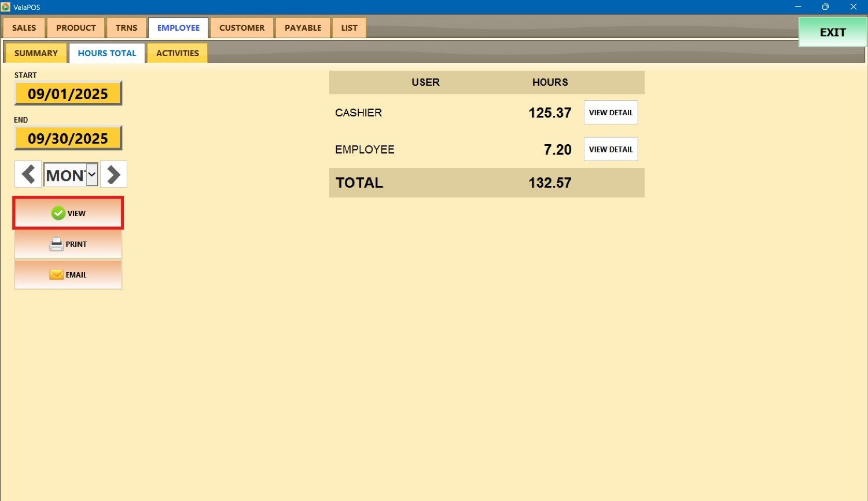Select the Customer tab

point(242,28)
